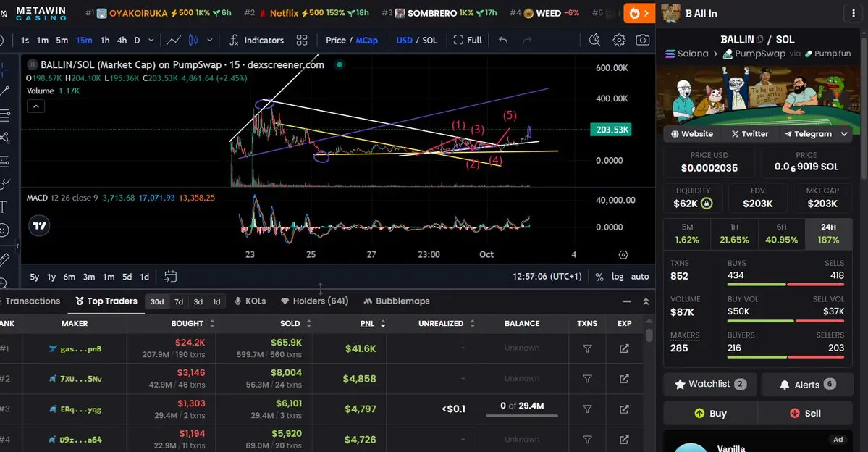The image size is (868, 452).
Task: Open explorer link for gas...pnB row
Action: pyautogui.click(x=624, y=348)
